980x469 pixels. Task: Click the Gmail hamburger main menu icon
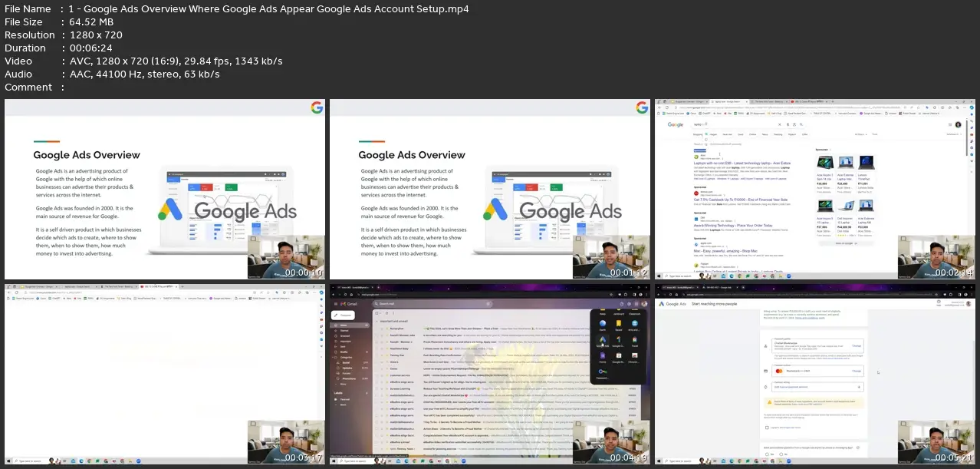click(x=336, y=304)
